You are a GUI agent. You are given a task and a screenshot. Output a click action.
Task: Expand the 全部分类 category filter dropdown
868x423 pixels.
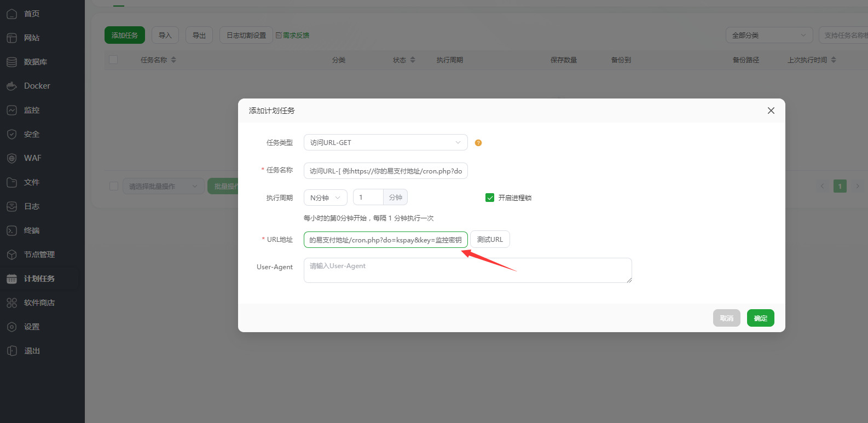pyautogui.click(x=768, y=35)
